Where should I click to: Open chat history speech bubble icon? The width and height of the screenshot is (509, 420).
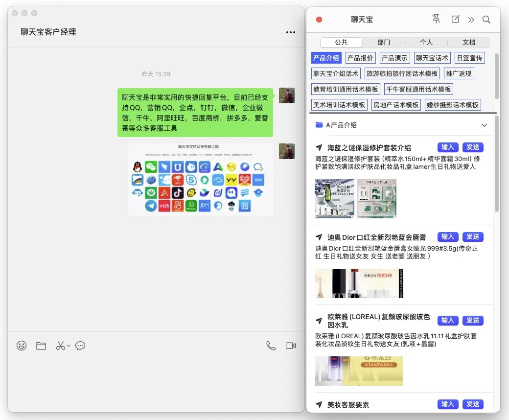[80, 346]
